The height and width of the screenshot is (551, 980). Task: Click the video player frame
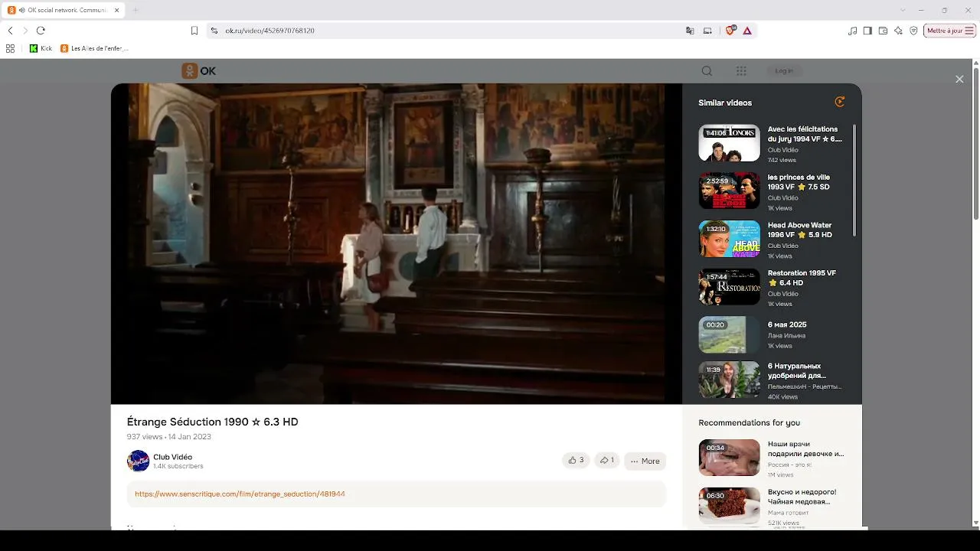coord(397,243)
